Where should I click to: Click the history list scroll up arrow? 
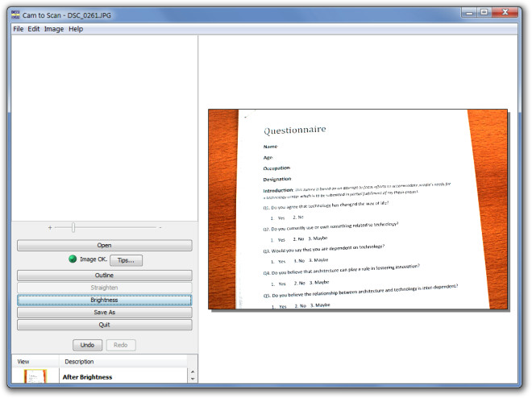click(x=193, y=372)
